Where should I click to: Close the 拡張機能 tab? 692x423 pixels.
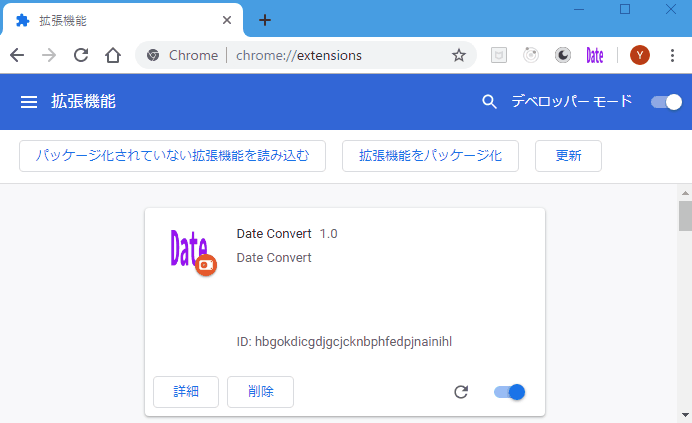(227, 20)
